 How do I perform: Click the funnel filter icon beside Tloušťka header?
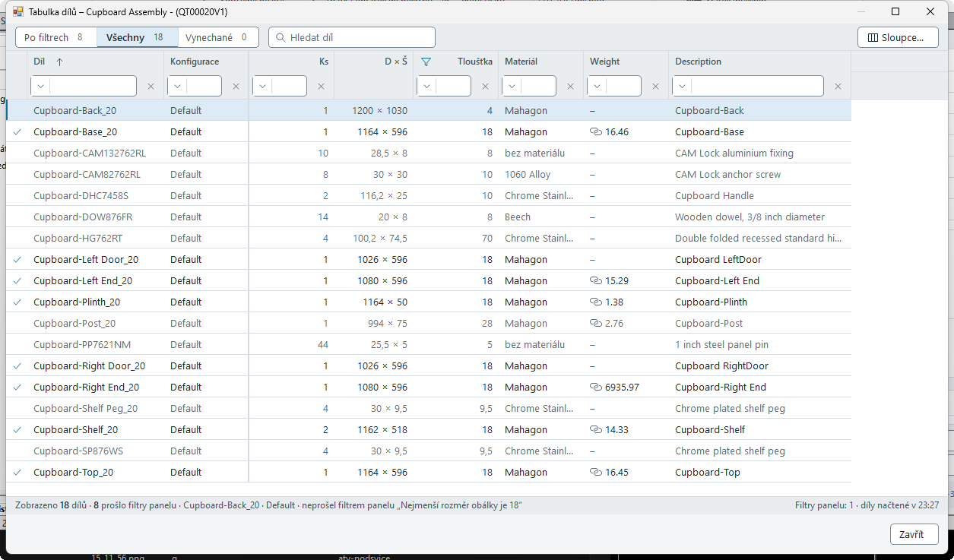[x=426, y=62]
